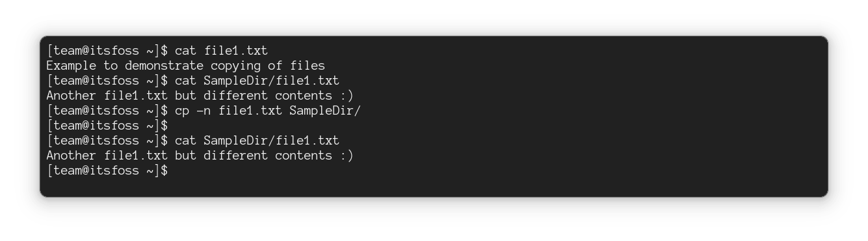868x241 pixels.
Task: Click the 'Example to demonstrate copying of files' output
Action: click(186, 66)
